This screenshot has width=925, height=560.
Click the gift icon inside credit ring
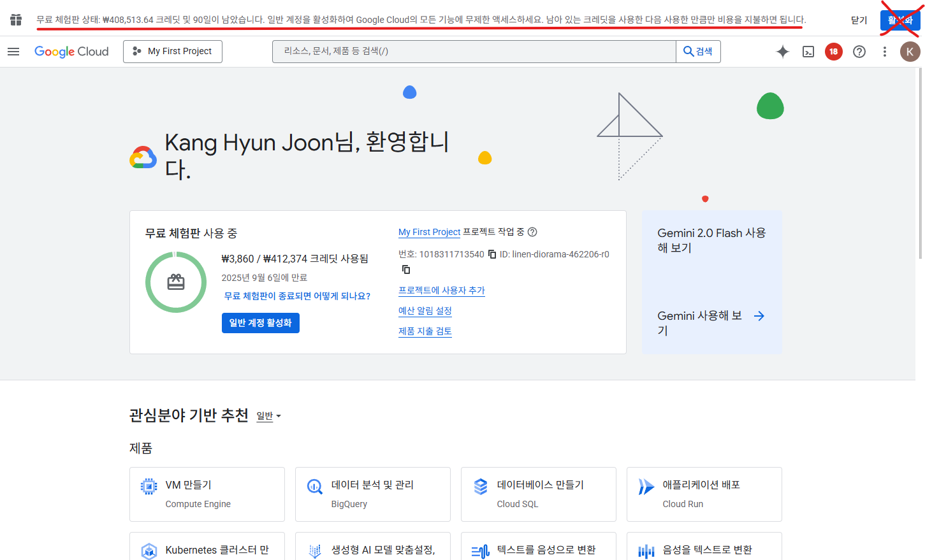click(x=176, y=282)
